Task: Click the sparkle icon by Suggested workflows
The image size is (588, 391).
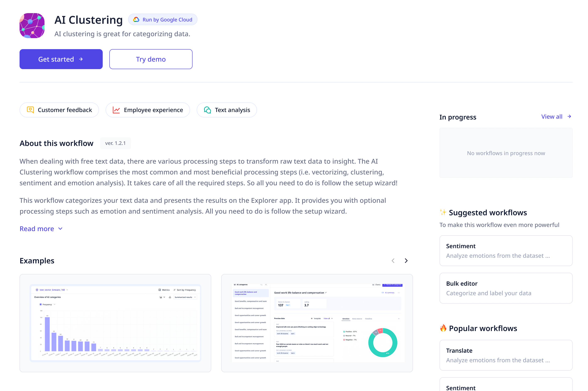Action: 443,212
